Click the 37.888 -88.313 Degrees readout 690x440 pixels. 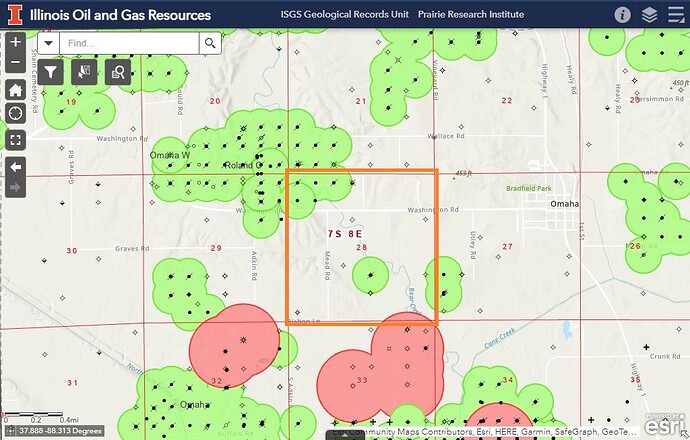point(61,431)
